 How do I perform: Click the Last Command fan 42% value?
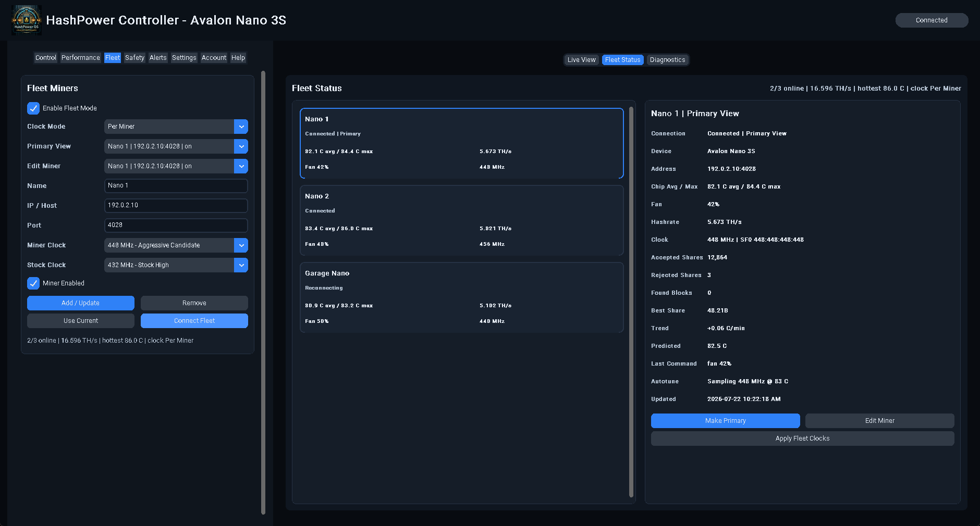(719, 364)
